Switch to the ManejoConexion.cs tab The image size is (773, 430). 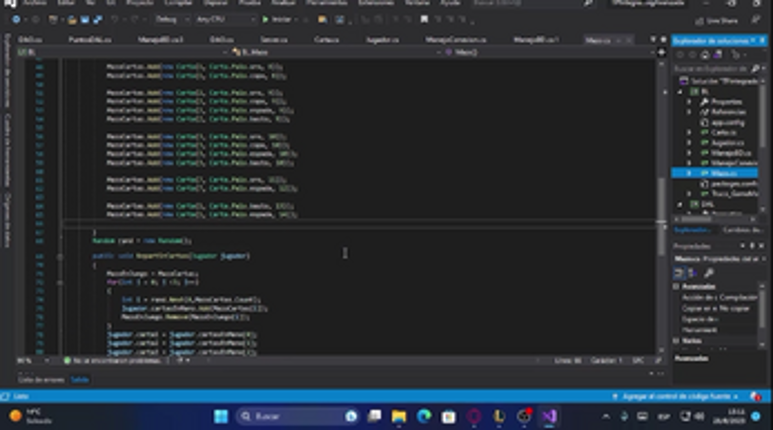point(456,39)
